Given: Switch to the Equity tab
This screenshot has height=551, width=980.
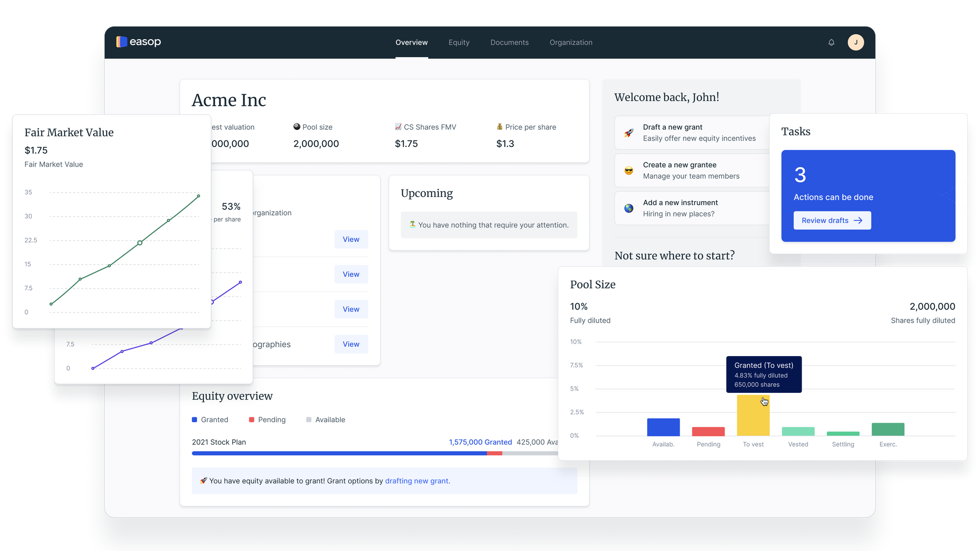Looking at the screenshot, I should coord(459,43).
